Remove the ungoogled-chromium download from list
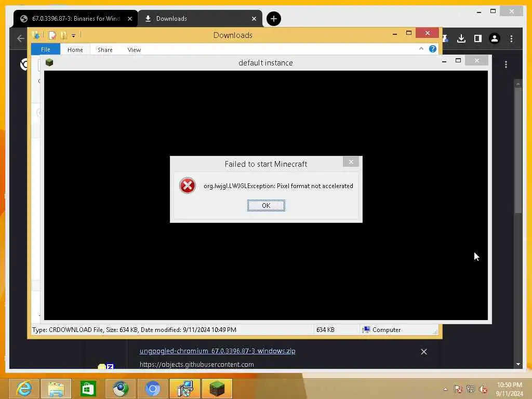 point(423,352)
